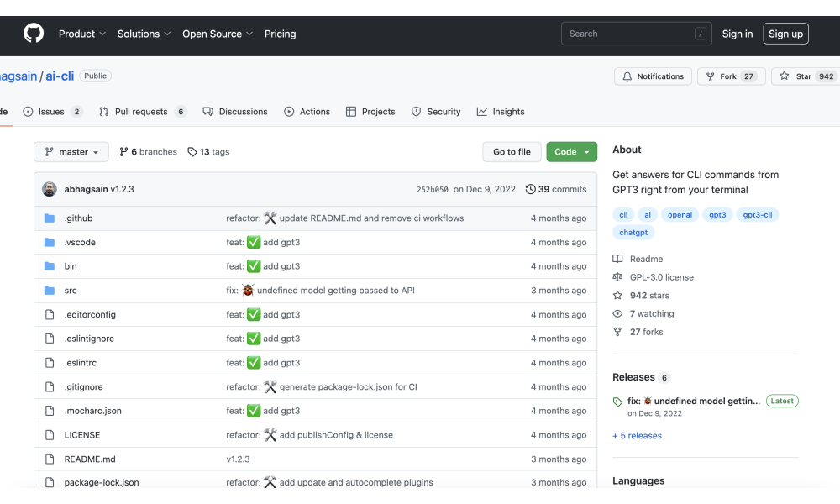Open the bin folder icon
840x504 pixels.
[x=50, y=266]
